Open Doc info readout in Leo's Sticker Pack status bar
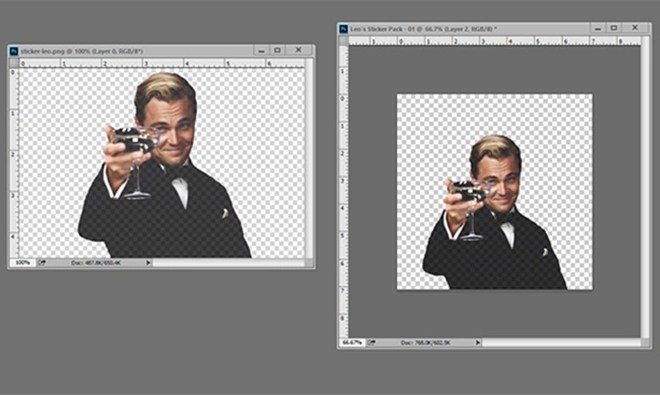Screen dimensions: 660x395 [425, 342]
